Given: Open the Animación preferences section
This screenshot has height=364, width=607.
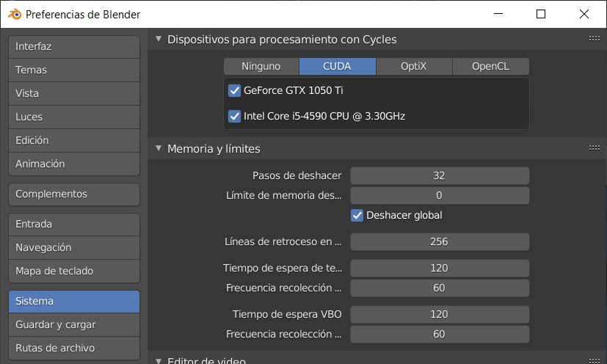Looking at the screenshot, I should point(74,164).
